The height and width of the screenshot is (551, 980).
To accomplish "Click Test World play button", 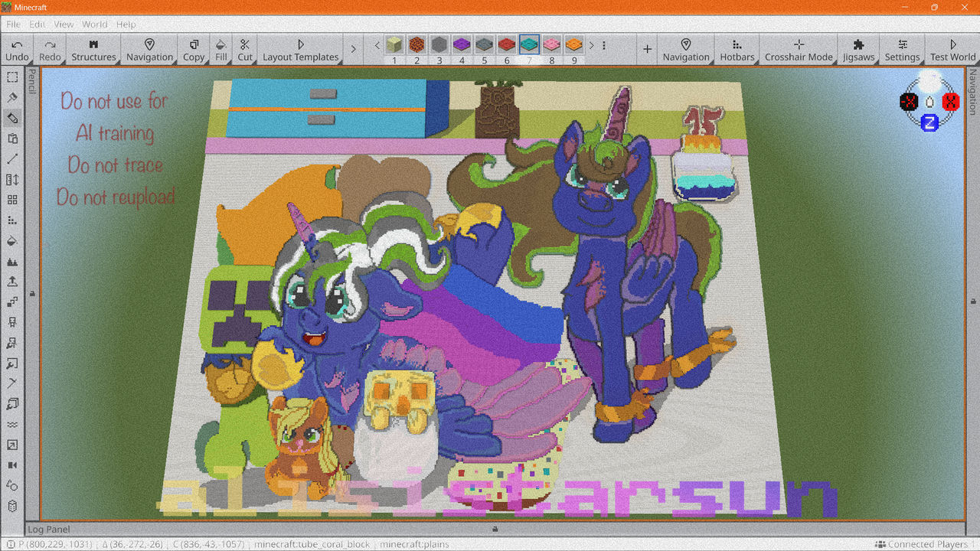I will (952, 51).
